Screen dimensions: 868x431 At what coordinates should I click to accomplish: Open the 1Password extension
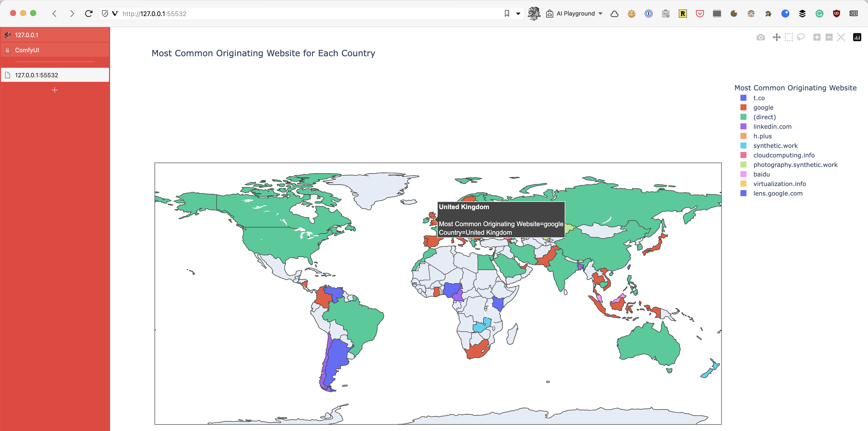[648, 14]
